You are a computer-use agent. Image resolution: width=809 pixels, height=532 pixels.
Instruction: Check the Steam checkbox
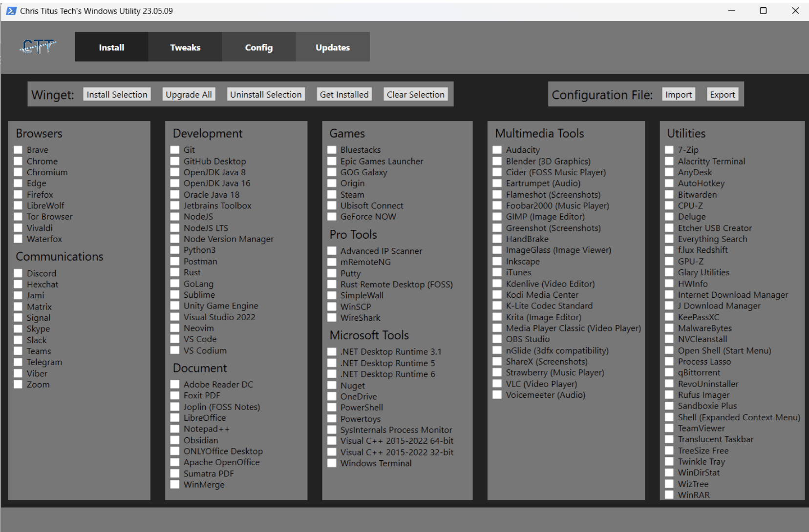pyautogui.click(x=332, y=194)
